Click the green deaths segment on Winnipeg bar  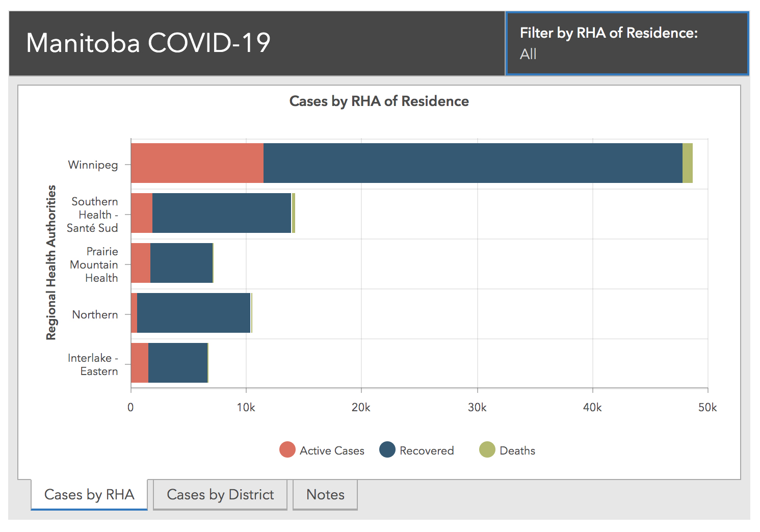(688, 163)
